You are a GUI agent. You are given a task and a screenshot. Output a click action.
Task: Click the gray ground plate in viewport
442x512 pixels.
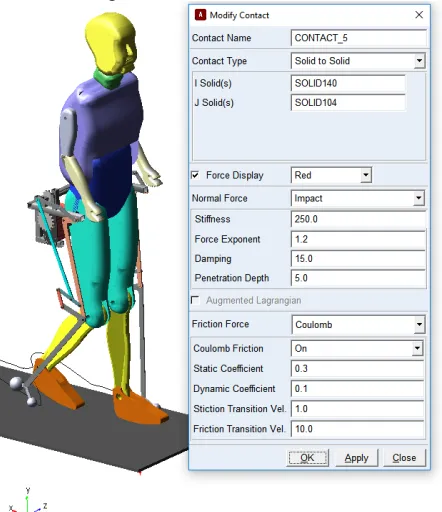[93, 430]
